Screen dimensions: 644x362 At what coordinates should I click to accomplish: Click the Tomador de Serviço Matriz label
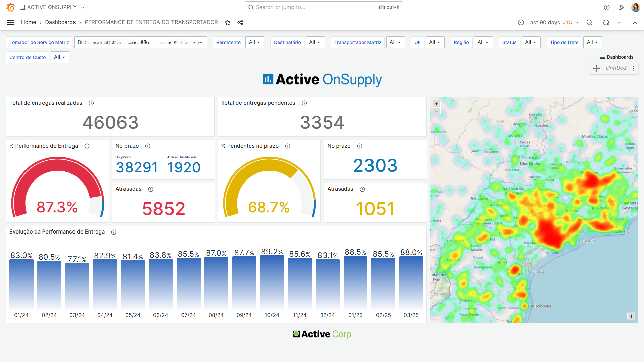(39, 42)
